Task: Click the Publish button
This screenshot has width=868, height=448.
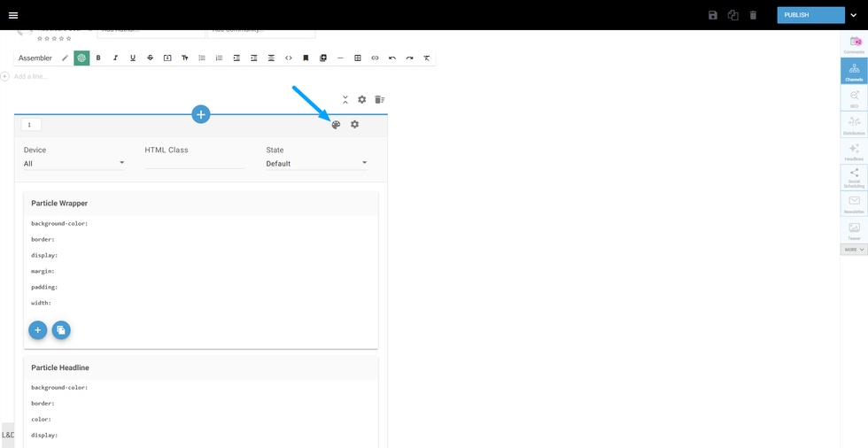Action: (810, 15)
